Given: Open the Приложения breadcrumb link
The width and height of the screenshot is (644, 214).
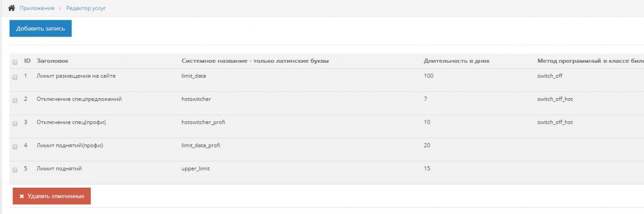Looking at the screenshot, I should [x=37, y=9].
